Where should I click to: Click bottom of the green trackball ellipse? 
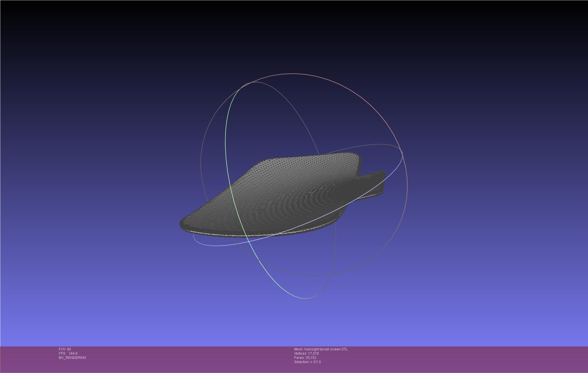(305, 298)
